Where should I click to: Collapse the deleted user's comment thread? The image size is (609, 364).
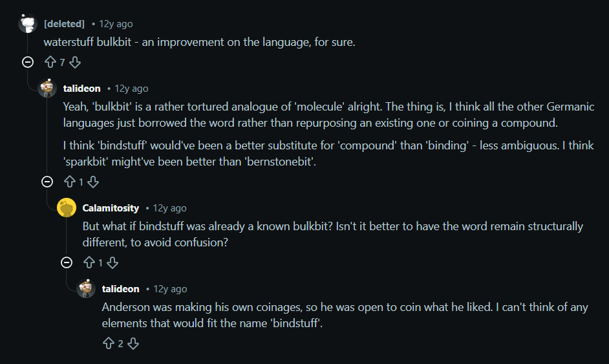point(28,63)
